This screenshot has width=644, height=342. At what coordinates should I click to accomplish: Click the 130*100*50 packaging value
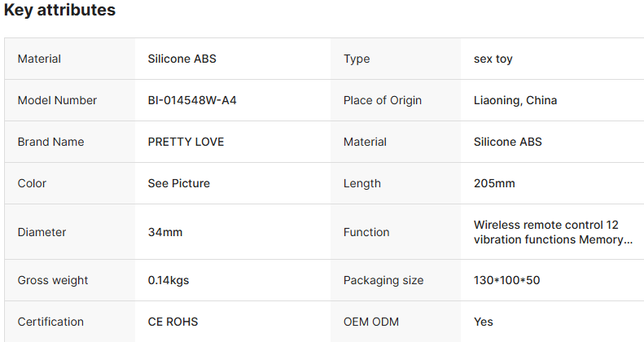(506, 280)
